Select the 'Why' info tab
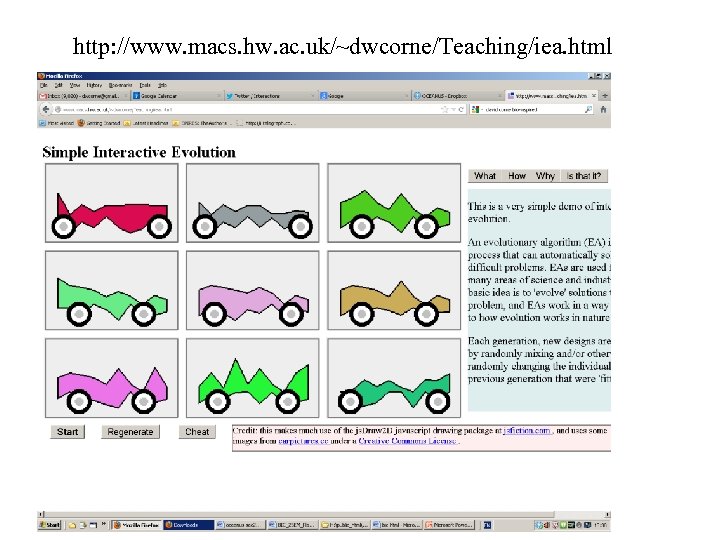This screenshot has width=720, height=540. pos(545,176)
